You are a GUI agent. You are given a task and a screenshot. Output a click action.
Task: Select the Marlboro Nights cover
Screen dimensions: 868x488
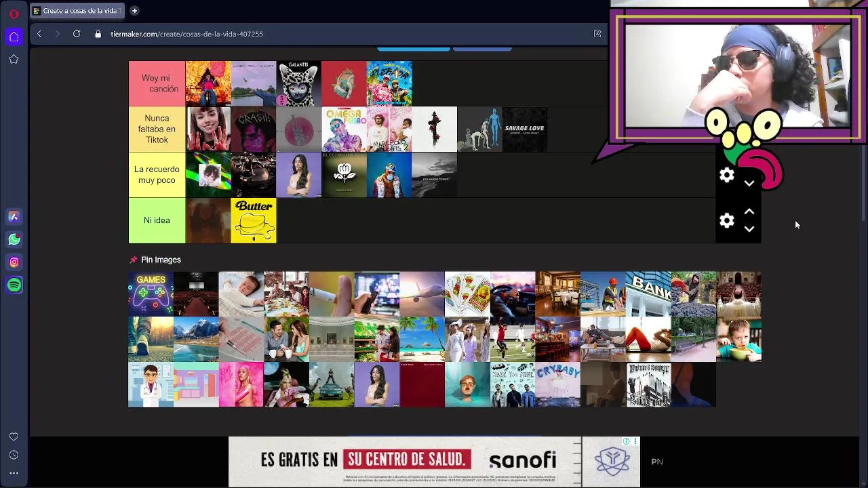click(x=389, y=129)
